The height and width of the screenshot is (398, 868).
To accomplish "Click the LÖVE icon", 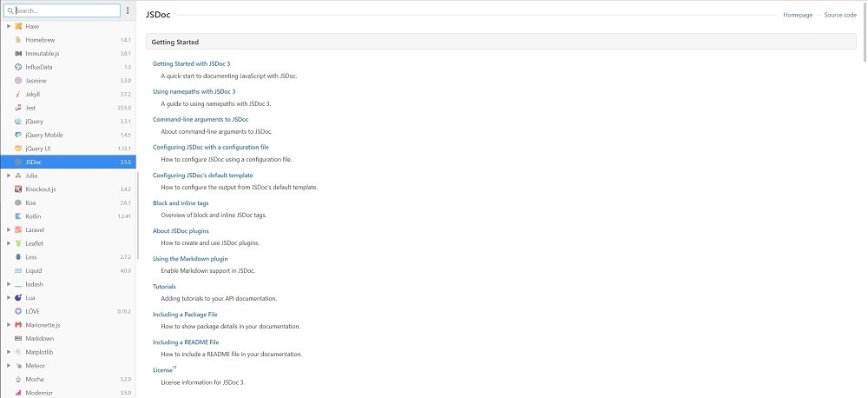I will point(18,311).
